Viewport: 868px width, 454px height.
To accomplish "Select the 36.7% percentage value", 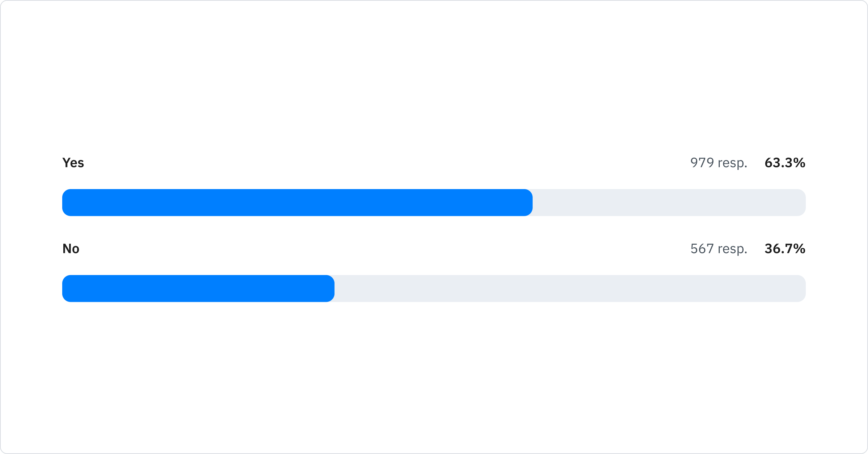I will point(784,249).
